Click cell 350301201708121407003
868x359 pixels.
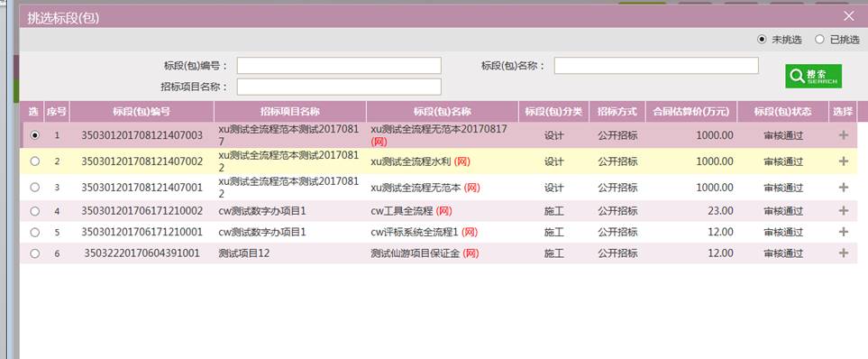[142, 135]
